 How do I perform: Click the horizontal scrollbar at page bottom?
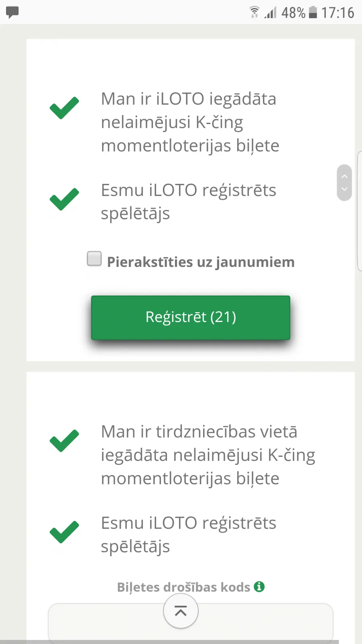(x=169, y=642)
